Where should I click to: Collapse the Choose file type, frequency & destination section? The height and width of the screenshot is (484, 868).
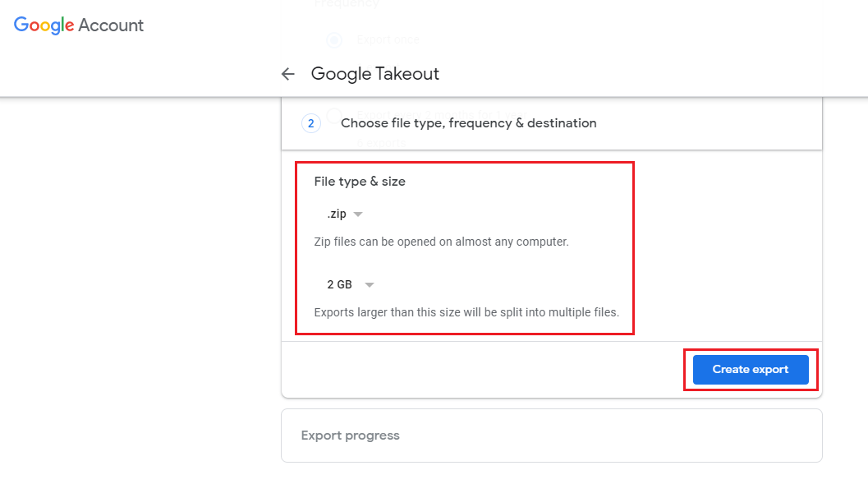tap(551, 123)
